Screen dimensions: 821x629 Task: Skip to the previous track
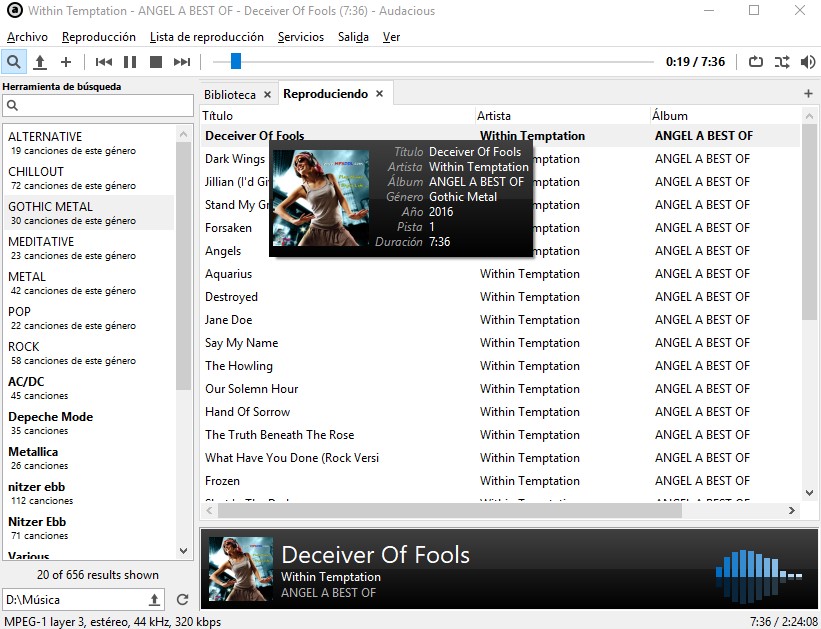coord(103,61)
